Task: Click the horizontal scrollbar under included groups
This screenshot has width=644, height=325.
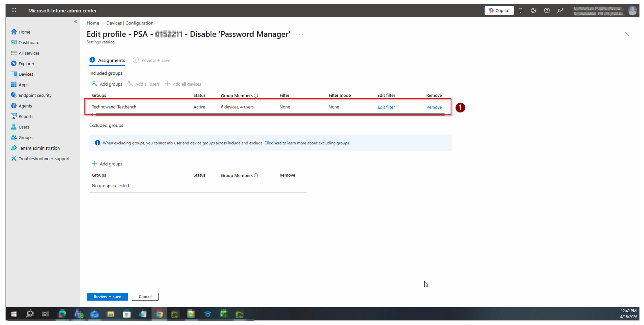Action: click(x=270, y=115)
